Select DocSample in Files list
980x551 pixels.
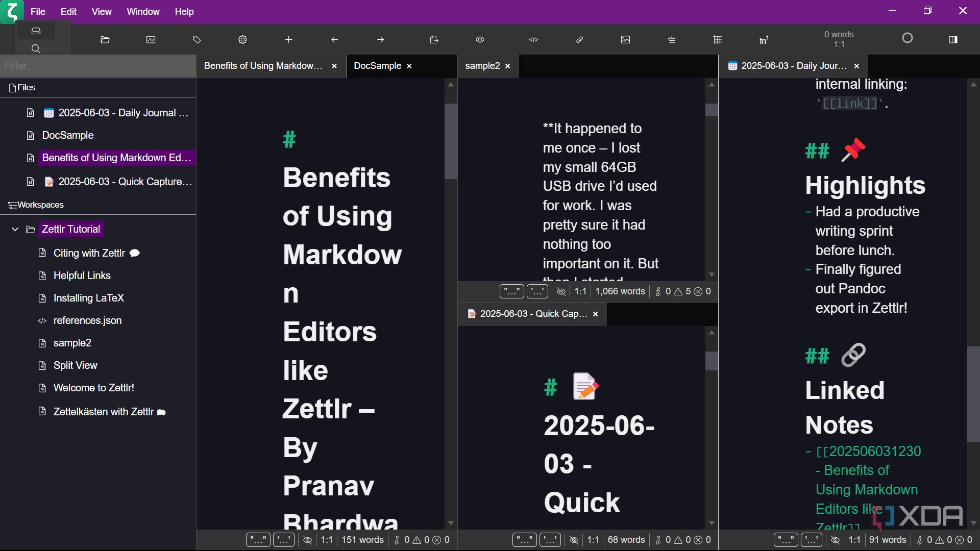pyautogui.click(x=68, y=135)
